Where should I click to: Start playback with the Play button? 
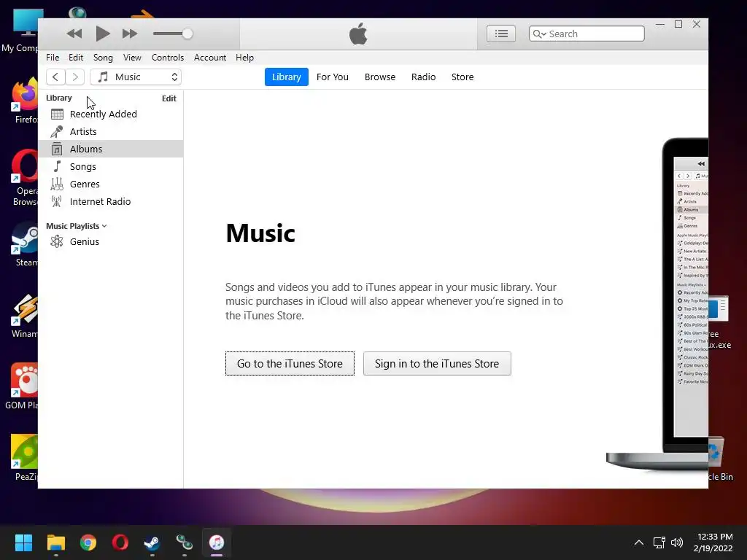click(102, 34)
